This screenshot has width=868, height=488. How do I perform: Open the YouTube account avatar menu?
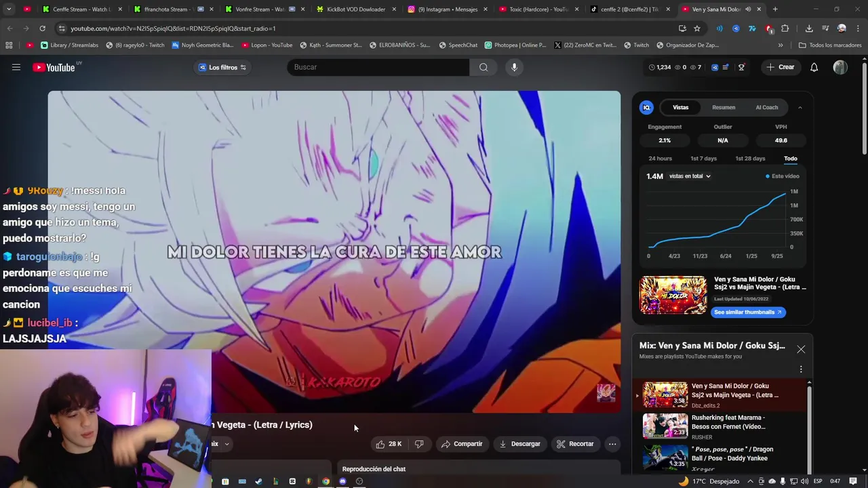840,67
